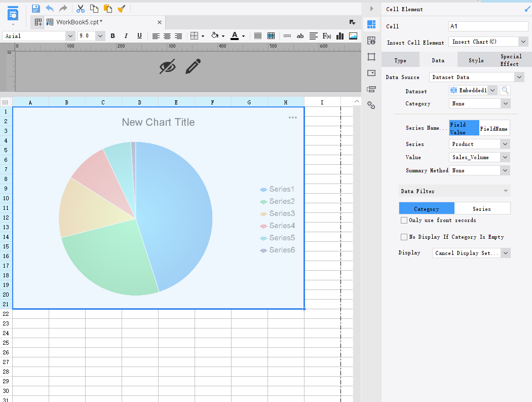The image size is (532, 402).
Task: Select the hyperlink icon in the right sidebar
Action: coord(371,105)
